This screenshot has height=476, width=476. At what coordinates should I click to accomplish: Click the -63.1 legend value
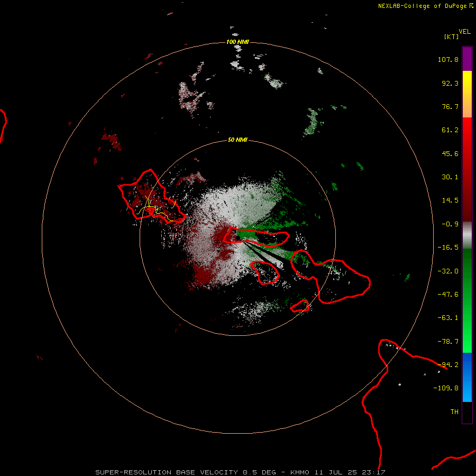click(x=448, y=318)
